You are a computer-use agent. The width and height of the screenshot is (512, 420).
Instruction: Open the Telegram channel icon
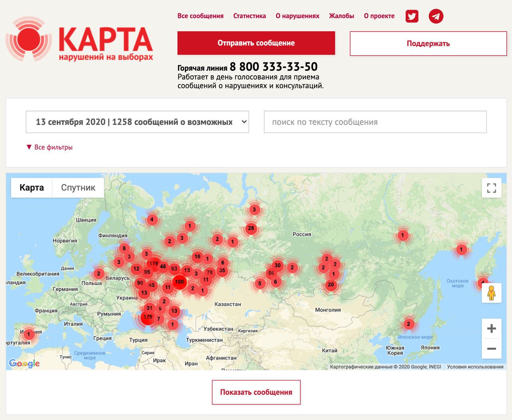coord(436,16)
